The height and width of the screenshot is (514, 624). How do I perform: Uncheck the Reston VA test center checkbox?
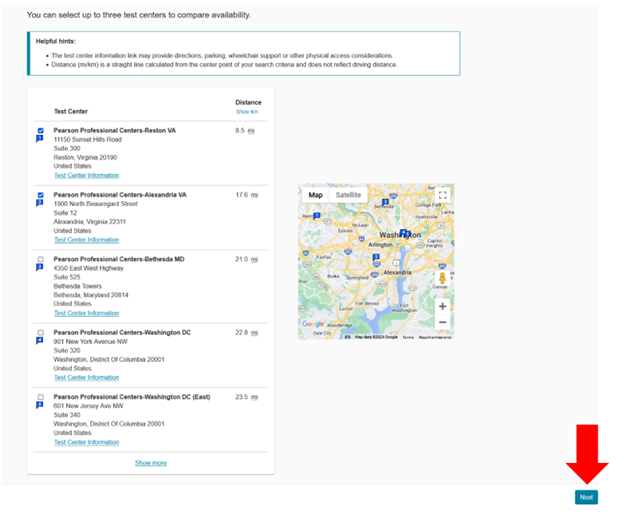pos(41,130)
